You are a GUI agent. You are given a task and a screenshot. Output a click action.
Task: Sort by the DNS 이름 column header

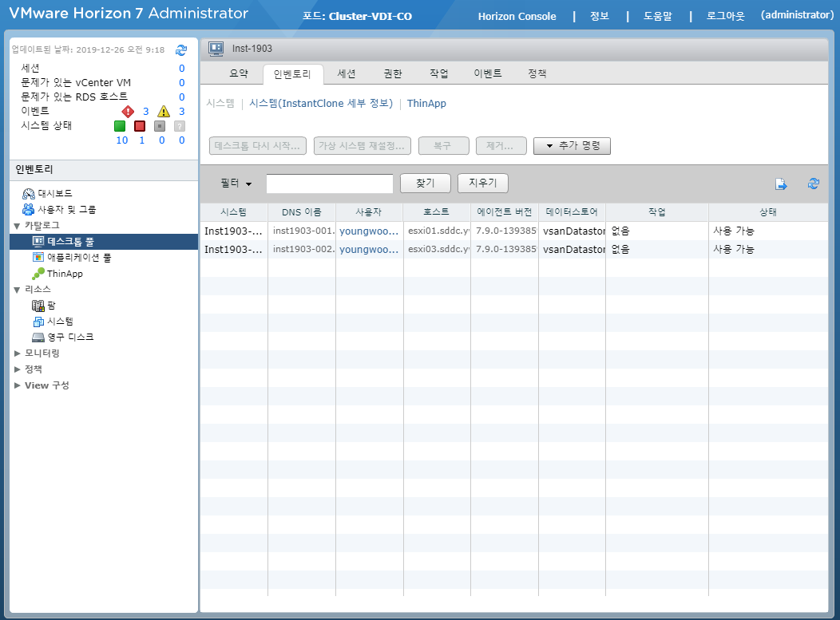(x=302, y=212)
